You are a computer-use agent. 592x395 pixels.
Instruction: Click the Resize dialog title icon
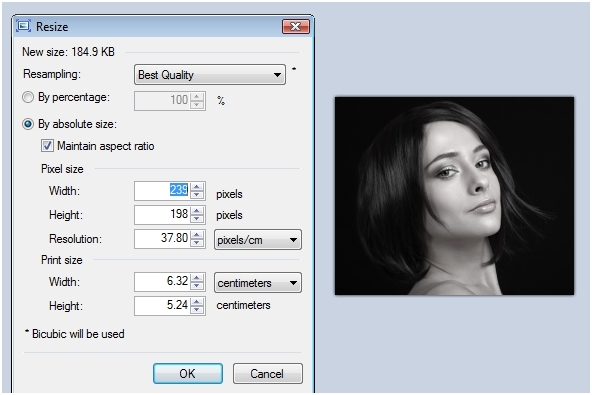[x=23, y=26]
